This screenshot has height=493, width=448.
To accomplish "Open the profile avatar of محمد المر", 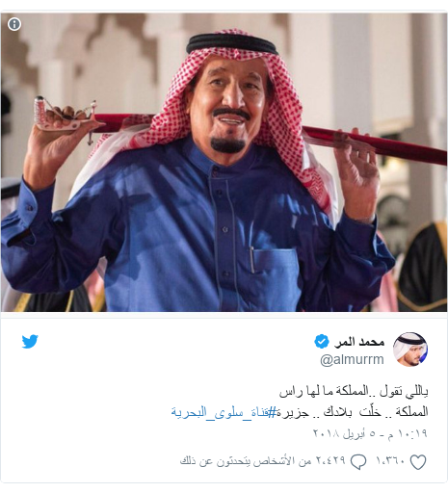I will 410,350.
